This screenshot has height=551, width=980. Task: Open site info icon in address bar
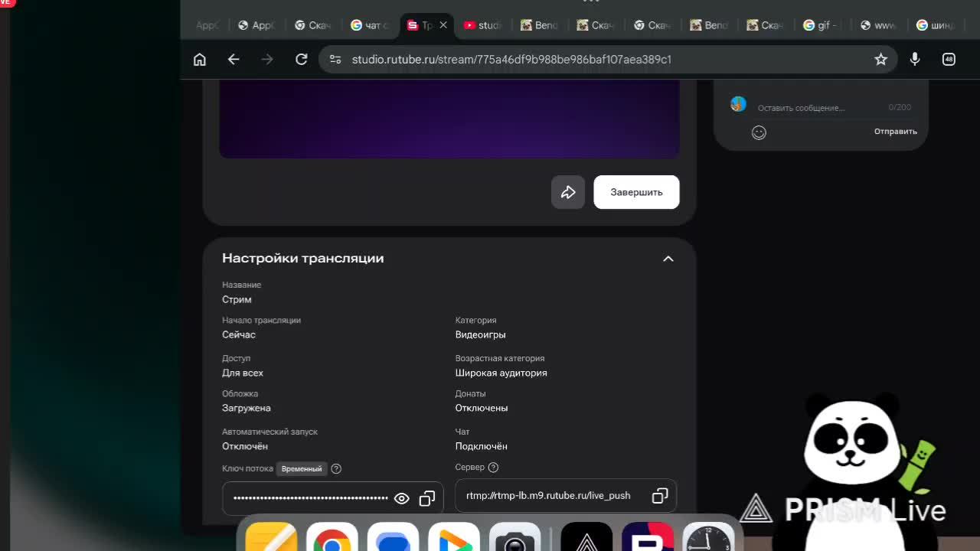point(335,59)
